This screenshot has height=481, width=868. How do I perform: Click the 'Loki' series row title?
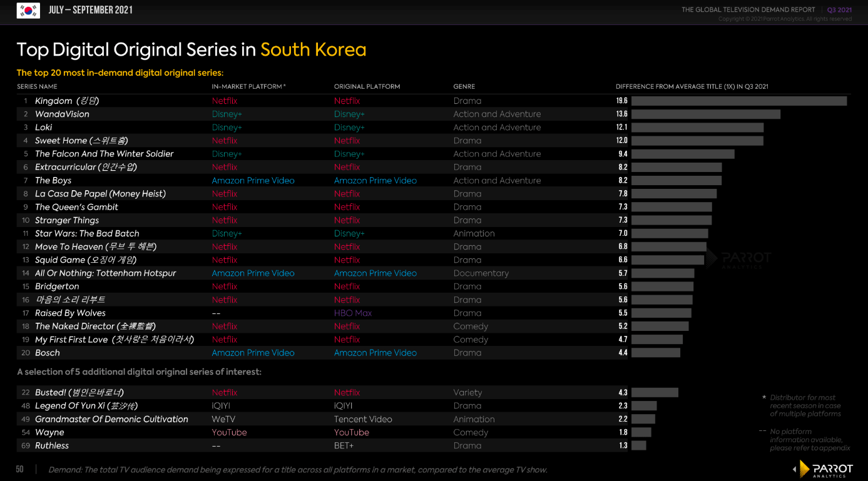[44, 127]
